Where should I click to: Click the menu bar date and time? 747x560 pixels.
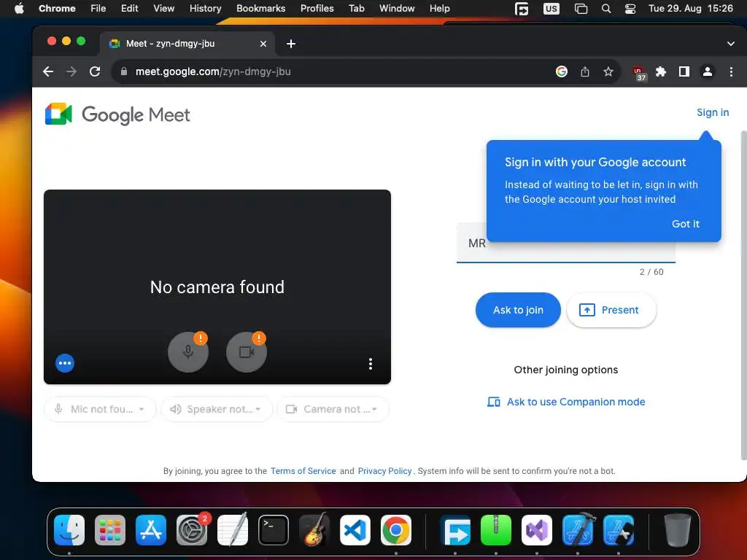pos(690,8)
